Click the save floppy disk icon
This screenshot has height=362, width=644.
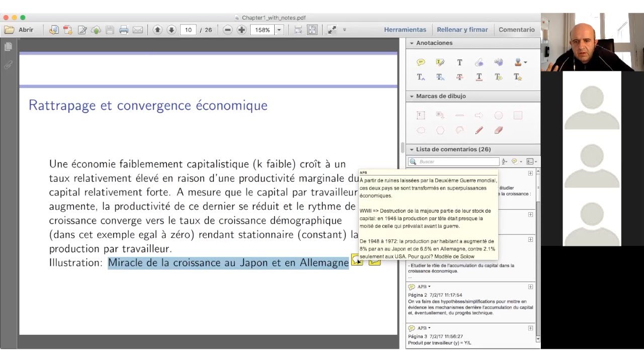[x=110, y=30]
